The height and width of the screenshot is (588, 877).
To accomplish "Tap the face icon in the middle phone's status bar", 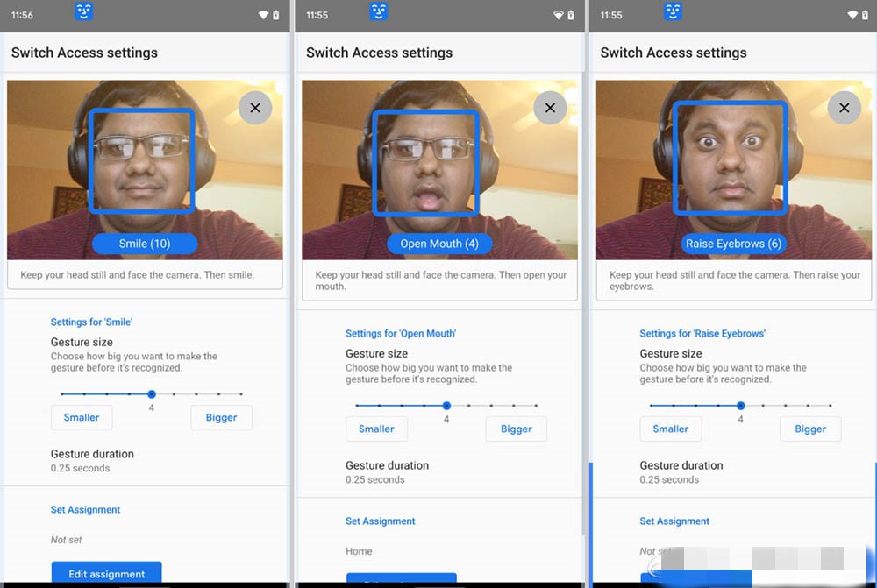I will click(x=379, y=11).
